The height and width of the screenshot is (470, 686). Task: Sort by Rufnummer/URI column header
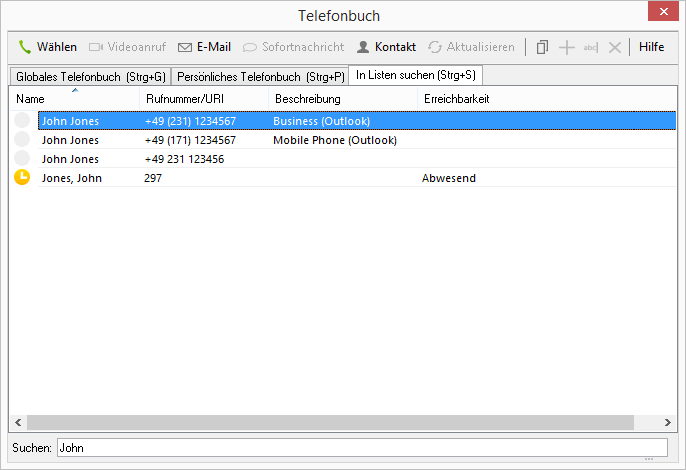[204, 99]
